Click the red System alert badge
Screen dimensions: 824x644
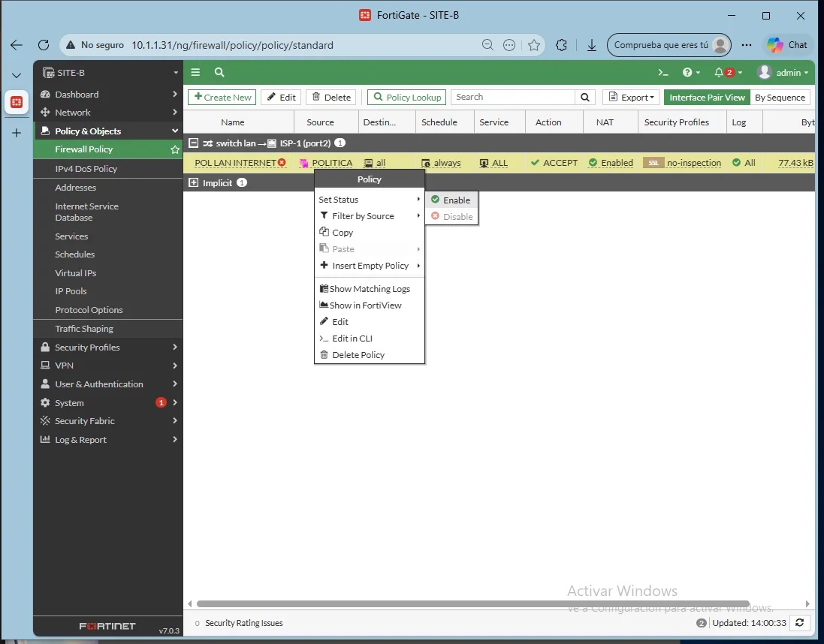point(161,403)
